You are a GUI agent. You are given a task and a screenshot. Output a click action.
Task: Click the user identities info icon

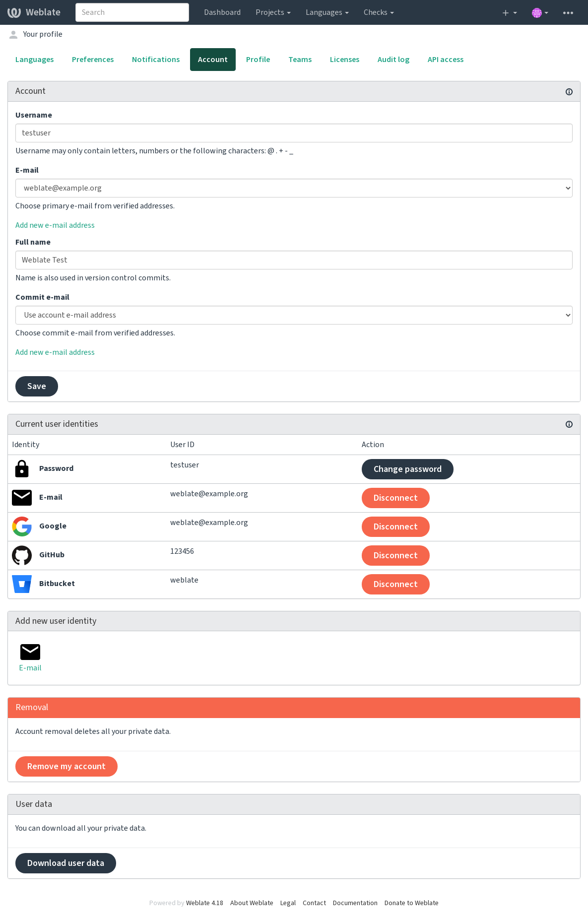[569, 424]
